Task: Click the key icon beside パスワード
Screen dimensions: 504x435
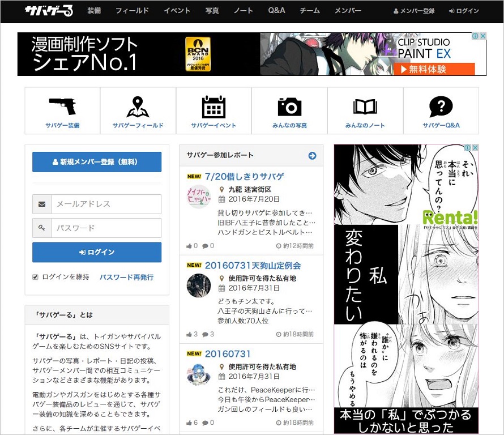Action: tap(42, 228)
